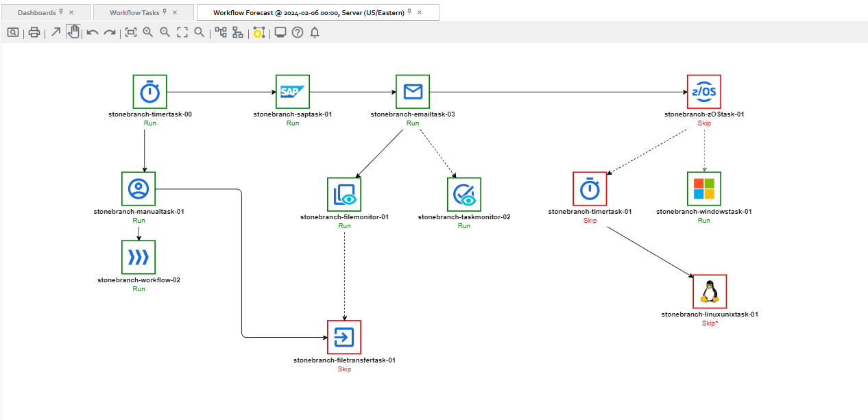
Task: Pin the Dashboards tab
Action: pos(61,12)
